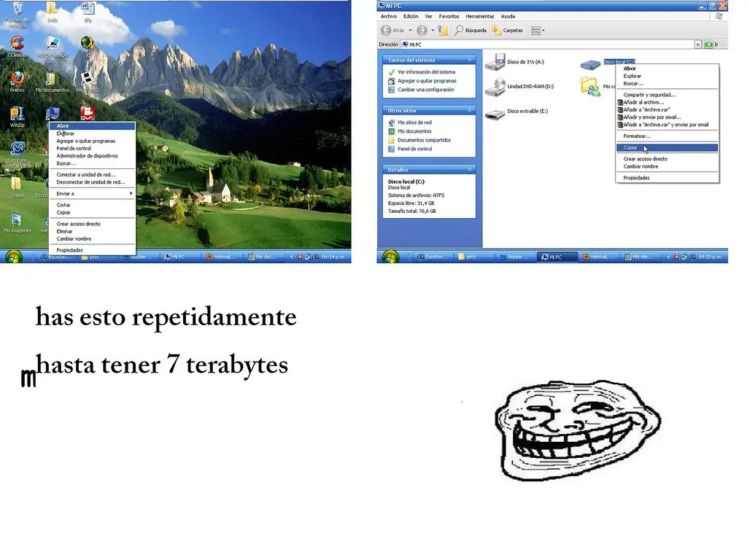This screenshot has width=747, height=560.
Task: Click Agregar o quitar programas sidebar link
Action: click(427, 81)
